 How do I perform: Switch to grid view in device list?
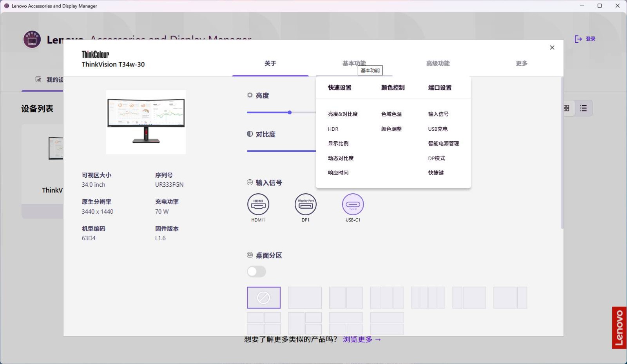pyautogui.click(x=567, y=108)
